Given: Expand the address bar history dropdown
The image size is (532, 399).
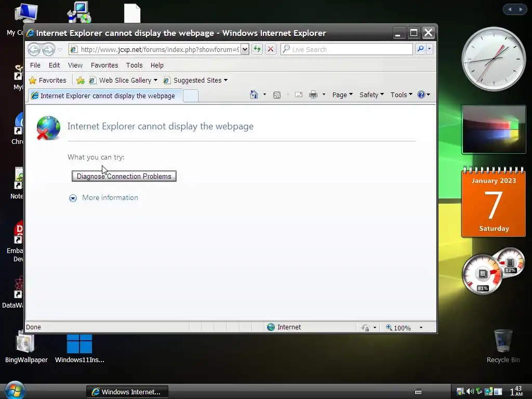Looking at the screenshot, I should point(245,49).
